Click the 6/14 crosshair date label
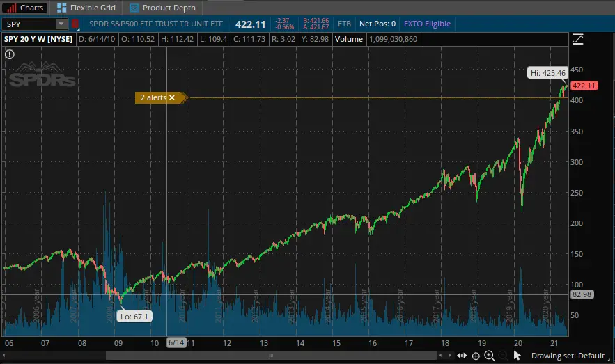Screen dimensions: 615x364 click(176, 342)
